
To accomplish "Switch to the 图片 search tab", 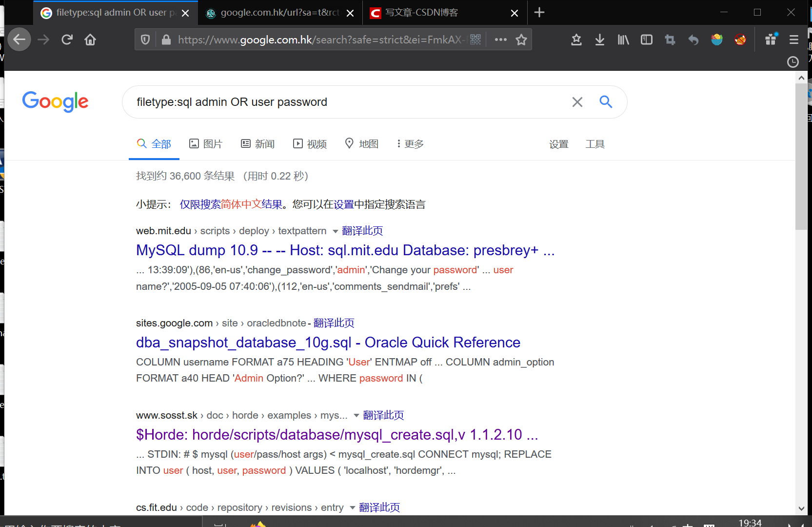I will (206, 143).
